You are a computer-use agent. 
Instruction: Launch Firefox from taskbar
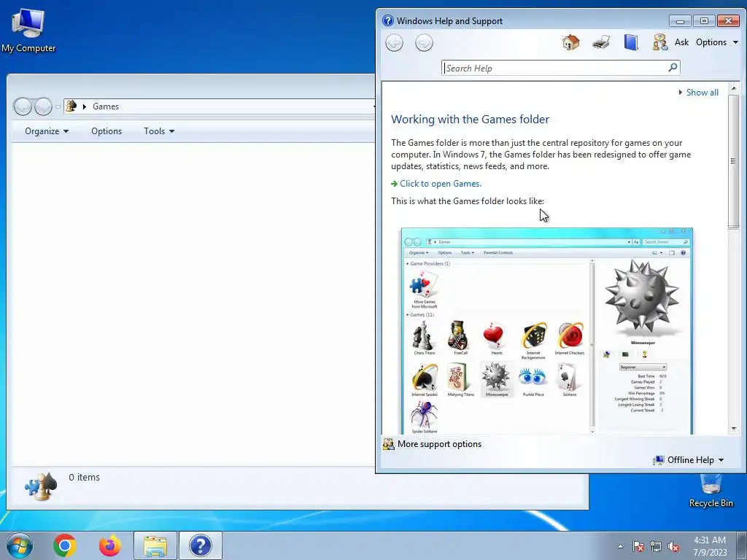pos(110,545)
